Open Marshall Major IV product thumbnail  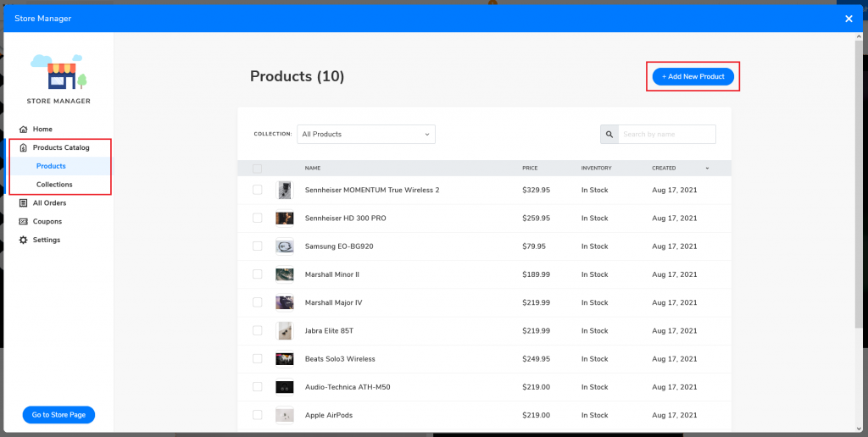click(285, 302)
